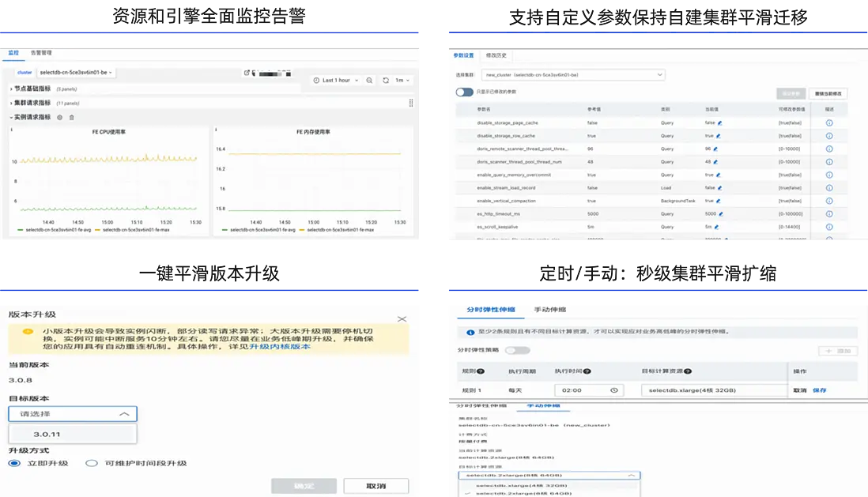Click 取消 link for 规则 1
Image resolution: width=868 pixels, height=497 pixels.
799,390
